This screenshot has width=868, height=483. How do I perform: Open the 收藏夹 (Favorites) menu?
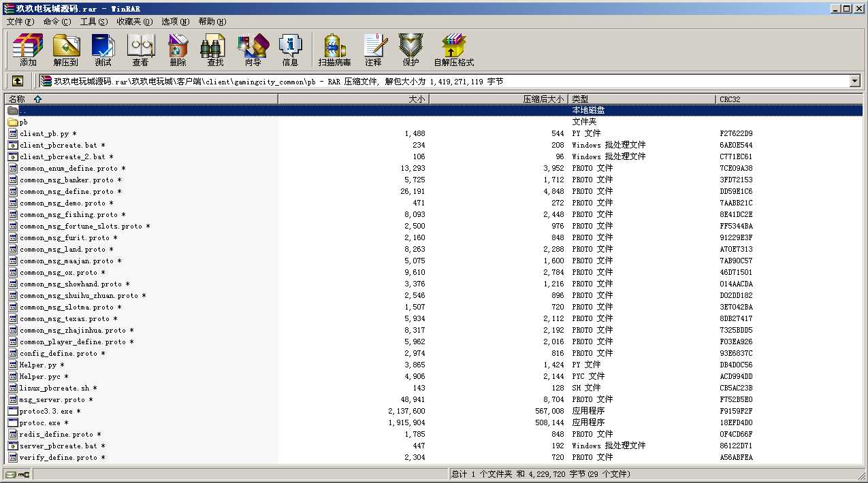(134, 22)
